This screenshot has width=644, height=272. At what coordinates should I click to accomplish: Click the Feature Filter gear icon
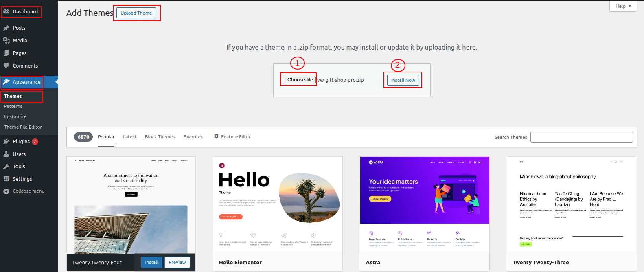[x=216, y=136]
